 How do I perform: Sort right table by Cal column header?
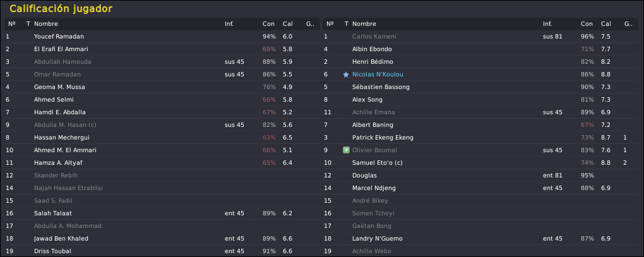click(x=606, y=24)
